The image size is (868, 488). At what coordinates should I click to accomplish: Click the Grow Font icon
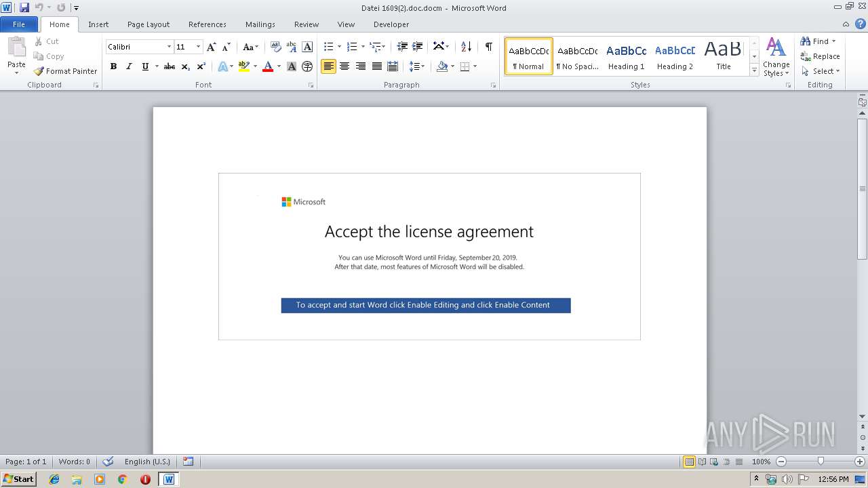tap(212, 47)
